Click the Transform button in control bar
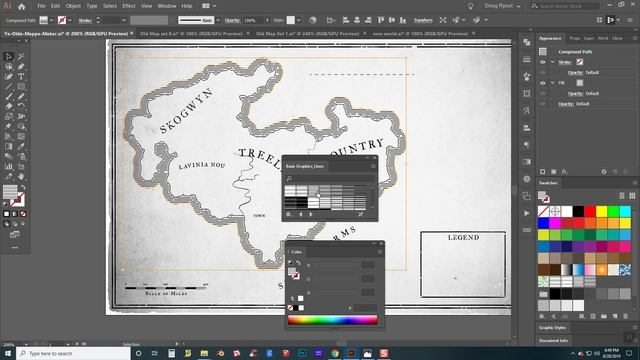Image resolution: width=640 pixels, height=360 pixels. tap(423, 20)
